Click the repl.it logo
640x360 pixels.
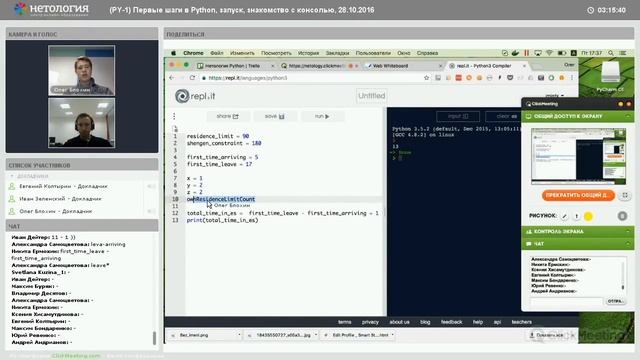coord(195,96)
